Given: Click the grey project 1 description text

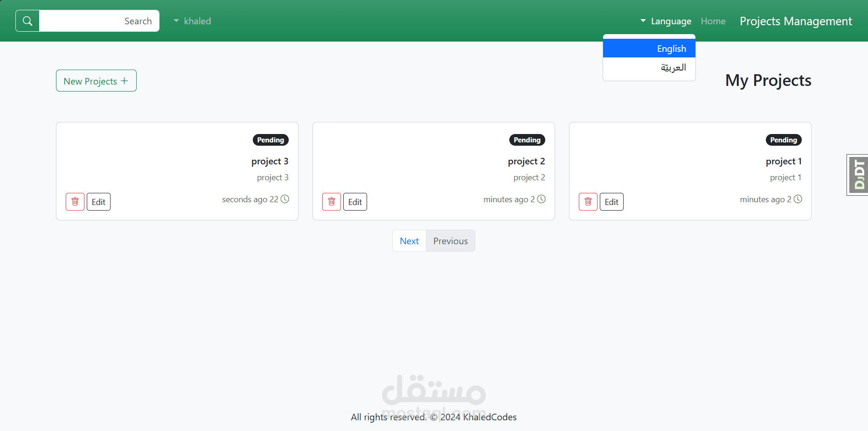Looking at the screenshot, I should [786, 177].
